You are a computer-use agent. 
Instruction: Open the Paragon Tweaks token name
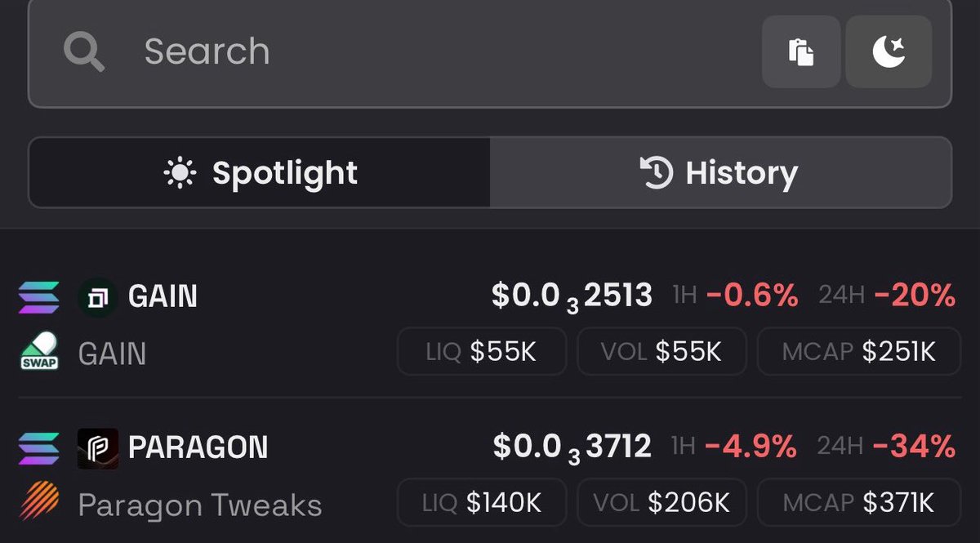(x=200, y=505)
